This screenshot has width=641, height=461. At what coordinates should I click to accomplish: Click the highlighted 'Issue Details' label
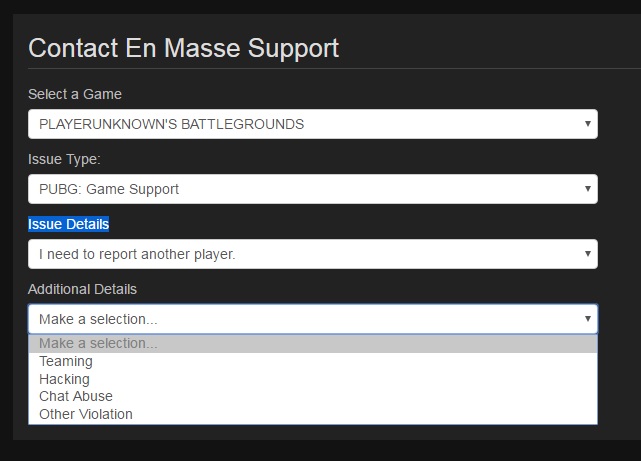[68, 224]
